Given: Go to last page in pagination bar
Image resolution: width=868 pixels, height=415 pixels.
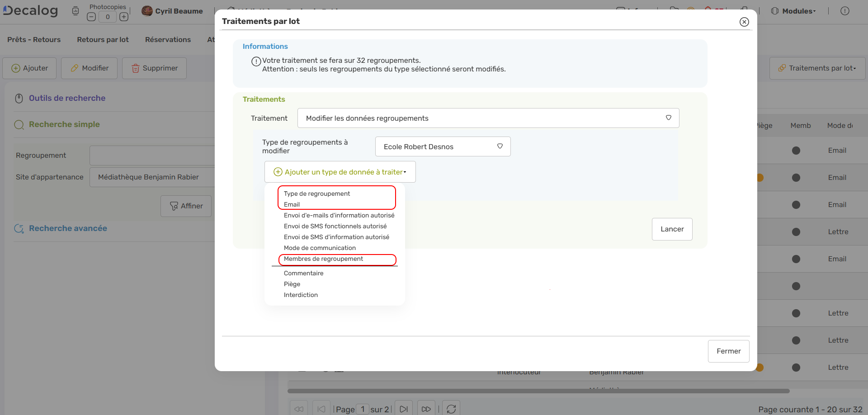Looking at the screenshot, I should [426, 409].
